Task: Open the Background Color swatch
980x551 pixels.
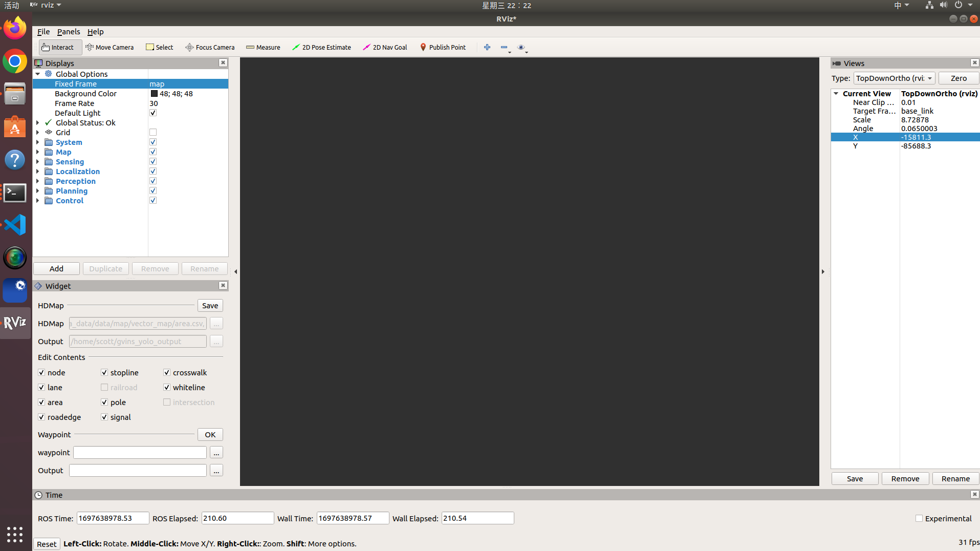Action: pos(154,94)
